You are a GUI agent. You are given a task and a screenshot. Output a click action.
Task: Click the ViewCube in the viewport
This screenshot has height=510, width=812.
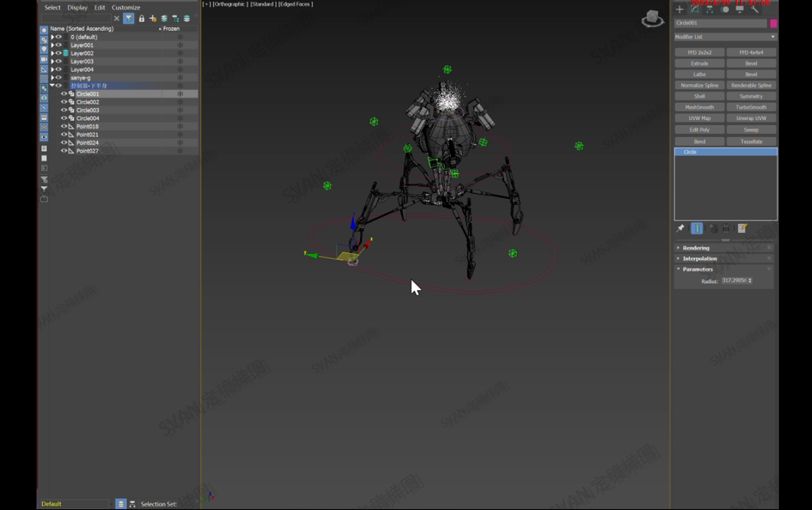pyautogui.click(x=652, y=19)
